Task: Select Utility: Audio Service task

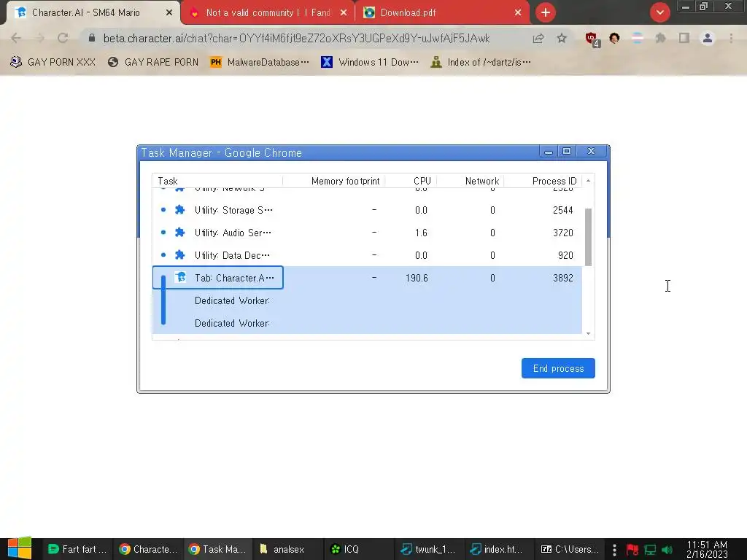Action: tap(367, 233)
